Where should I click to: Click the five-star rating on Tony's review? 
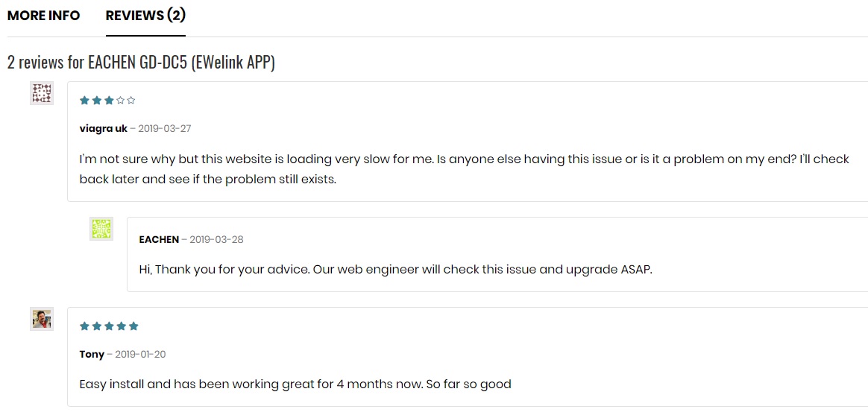pos(109,326)
